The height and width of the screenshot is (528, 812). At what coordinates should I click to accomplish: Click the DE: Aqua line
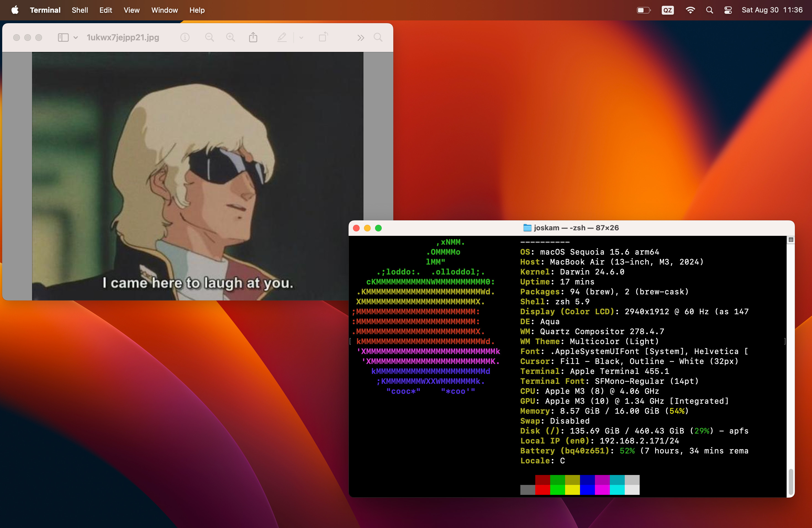(x=540, y=321)
